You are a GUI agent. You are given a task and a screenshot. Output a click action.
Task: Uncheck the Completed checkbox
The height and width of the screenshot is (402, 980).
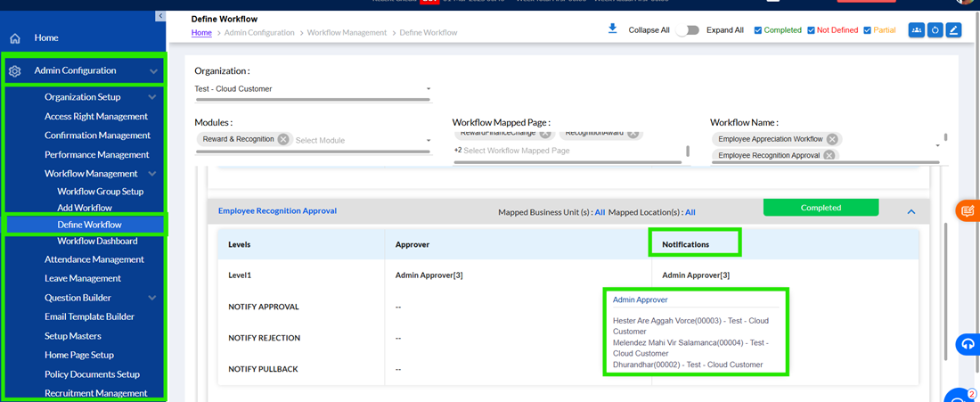click(758, 30)
